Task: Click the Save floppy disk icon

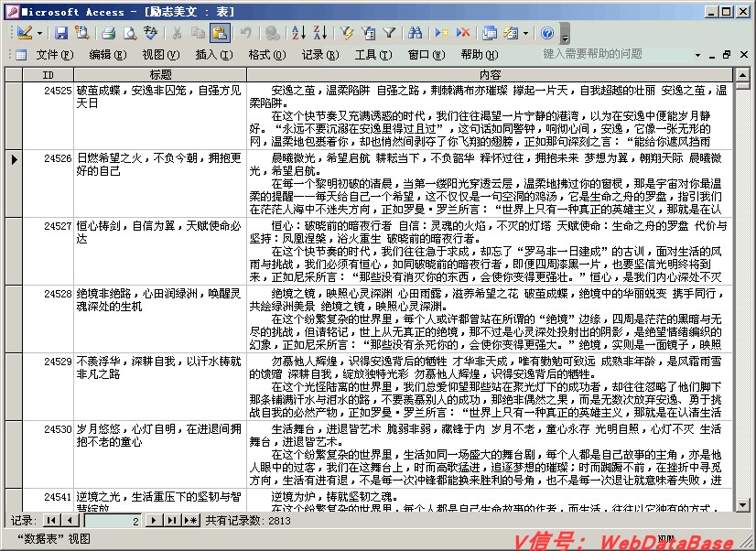Action: tap(61, 33)
